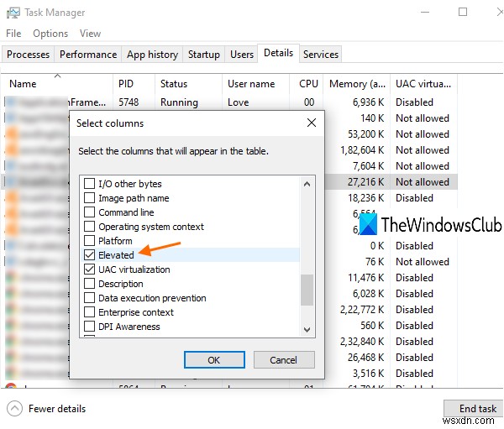Screen dimensions: 504x429
Task: Click the column list scroll down arrow
Action: point(307,330)
